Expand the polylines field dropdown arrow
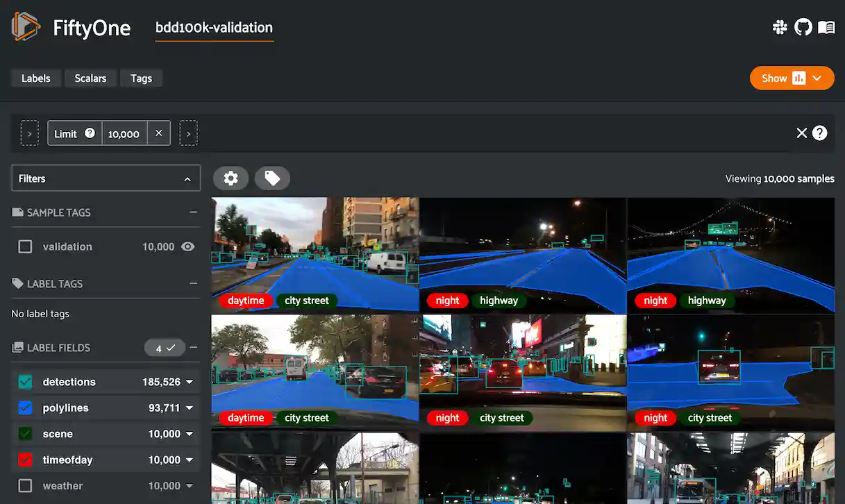This screenshot has height=504, width=845. tap(189, 408)
